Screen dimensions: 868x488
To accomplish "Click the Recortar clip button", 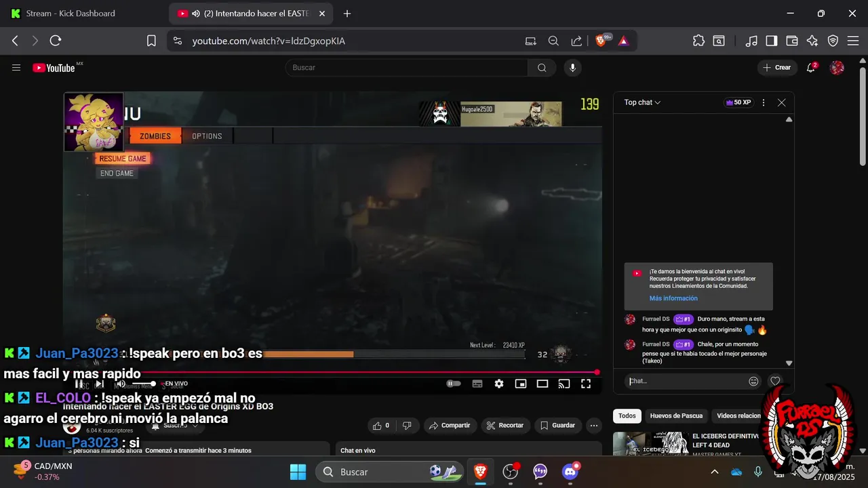I will (x=505, y=426).
